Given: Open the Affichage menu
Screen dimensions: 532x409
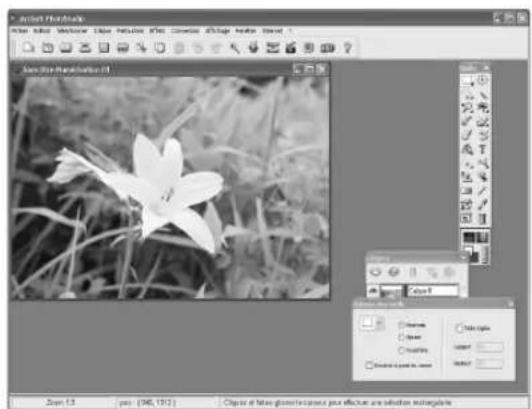Looking at the screenshot, I should click(x=218, y=31).
